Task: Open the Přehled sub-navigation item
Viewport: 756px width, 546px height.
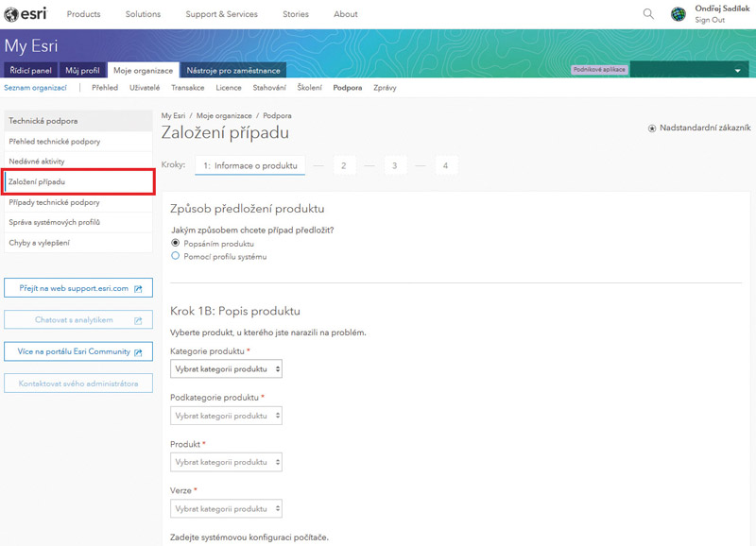Action: [x=105, y=88]
